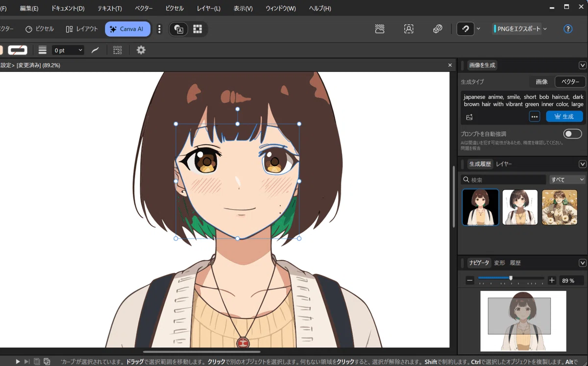Click the skip-to-next icon in status bar
The image size is (588, 366).
pyautogui.click(x=27, y=362)
